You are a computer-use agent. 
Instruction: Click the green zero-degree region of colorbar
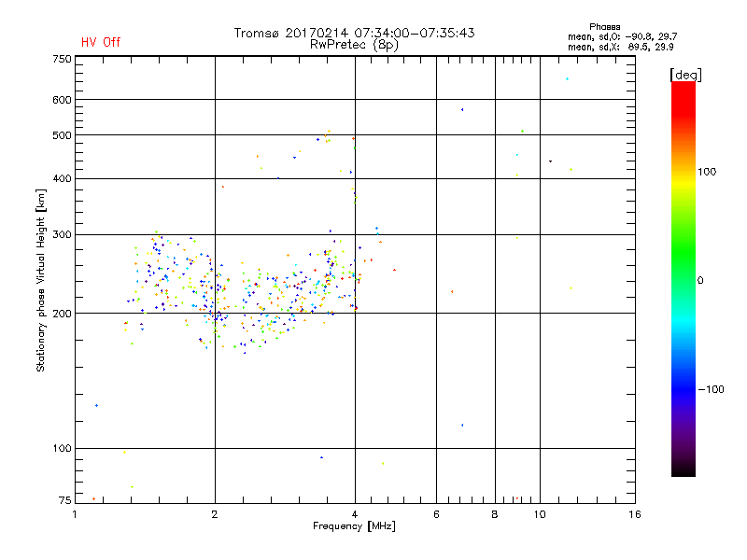(683, 279)
